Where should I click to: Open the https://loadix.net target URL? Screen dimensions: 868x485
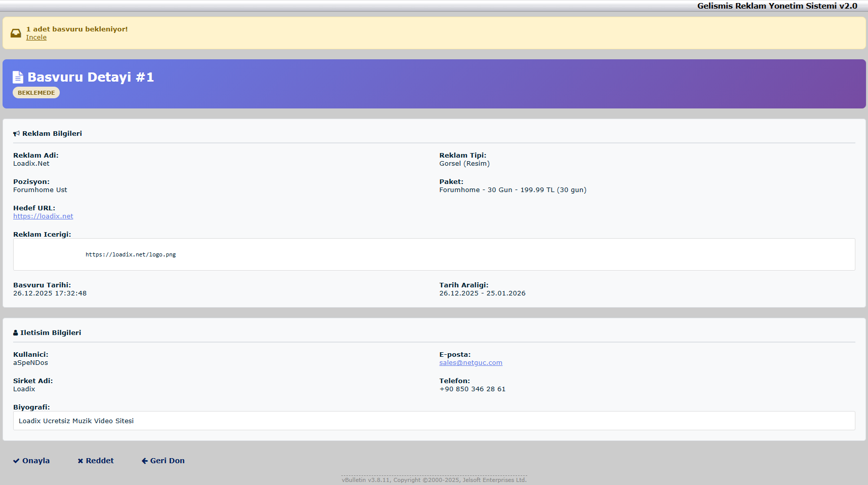[x=43, y=216]
